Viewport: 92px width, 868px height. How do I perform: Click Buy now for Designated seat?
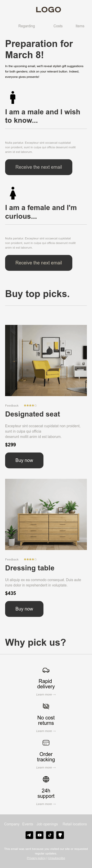pyautogui.click(x=24, y=460)
